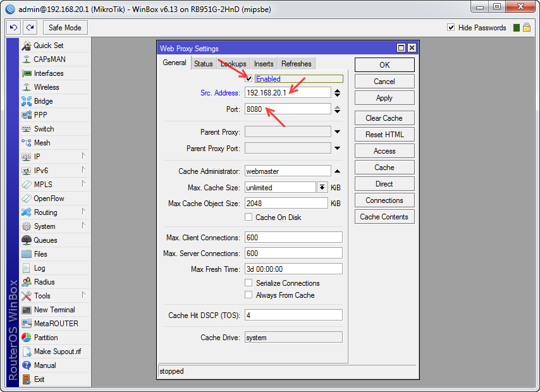540x392 pixels.
Task: Click the Port field up/down arrows
Action: (x=338, y=109)
